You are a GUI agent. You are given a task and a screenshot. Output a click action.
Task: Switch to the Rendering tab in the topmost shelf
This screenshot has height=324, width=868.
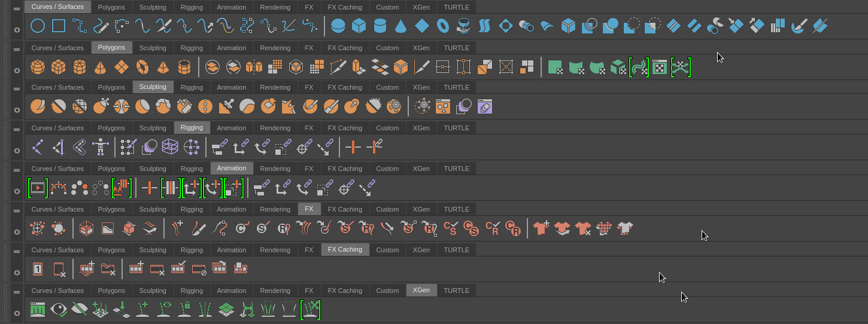coord(275,7)
